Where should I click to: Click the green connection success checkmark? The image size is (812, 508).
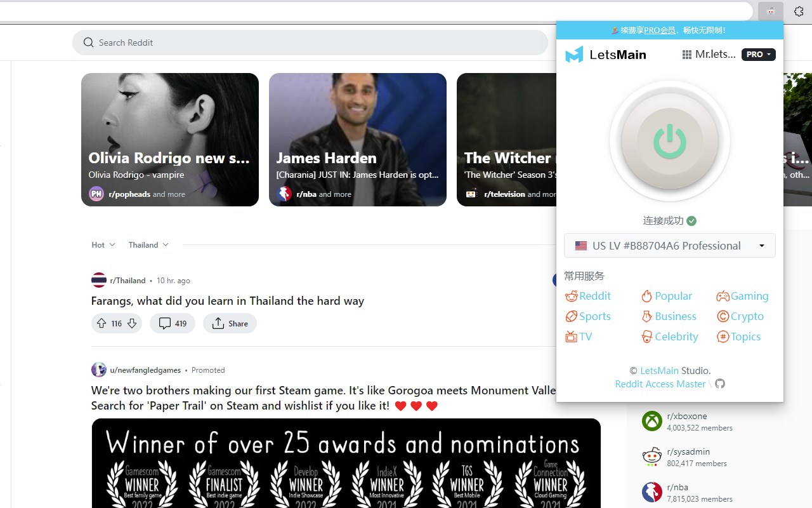pos(691,221)
